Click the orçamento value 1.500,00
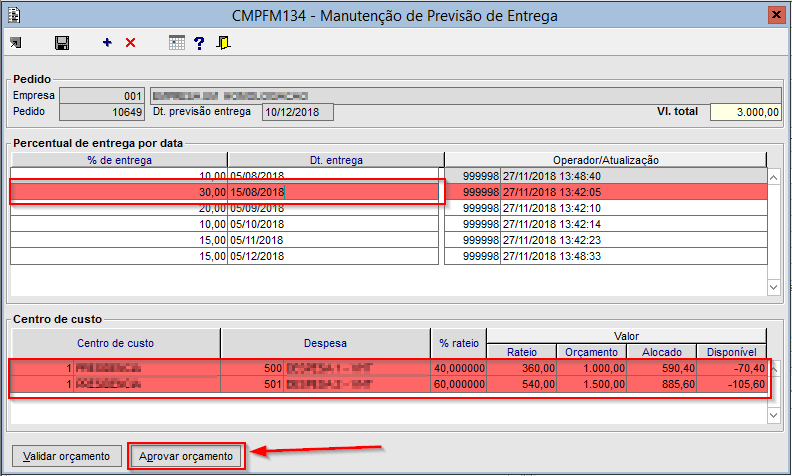This screenshot has width=792, height=476. tap(591, 385)
